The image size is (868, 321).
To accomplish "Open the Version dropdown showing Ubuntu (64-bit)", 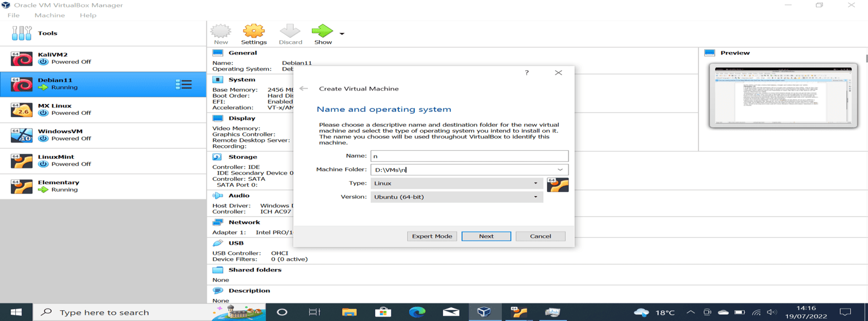I will [457, 197].
